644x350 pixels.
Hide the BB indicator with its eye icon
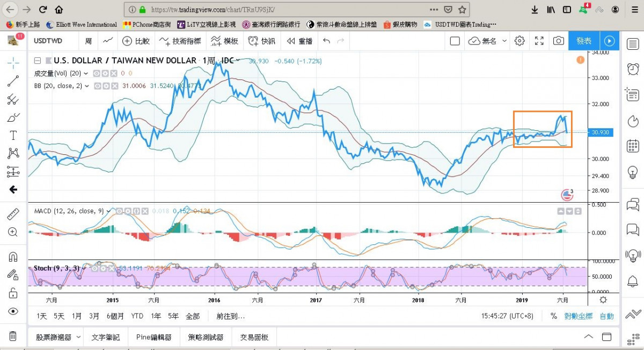click(97, 86)
